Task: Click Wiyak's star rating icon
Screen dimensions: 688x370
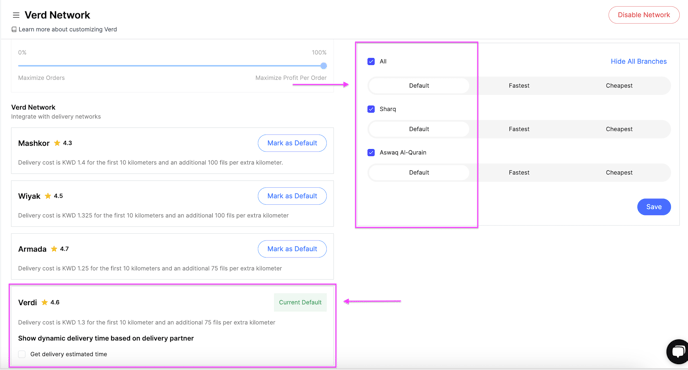Action: (x=48, y=196)
